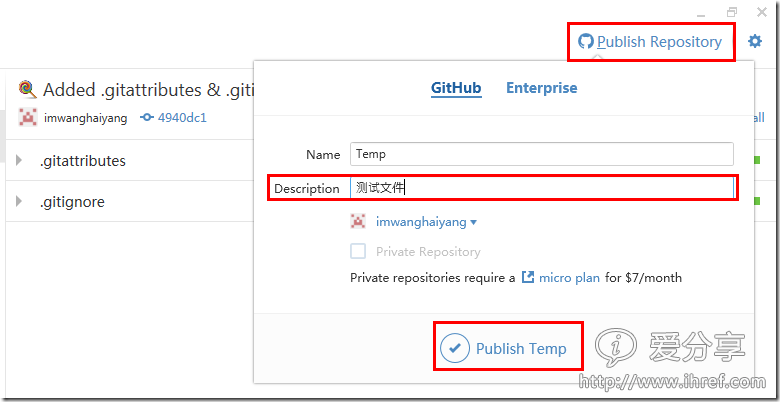Viewport: 780px width, 402px height.
Task: Click the GitHub octocat icon
Action: (585, 42)
